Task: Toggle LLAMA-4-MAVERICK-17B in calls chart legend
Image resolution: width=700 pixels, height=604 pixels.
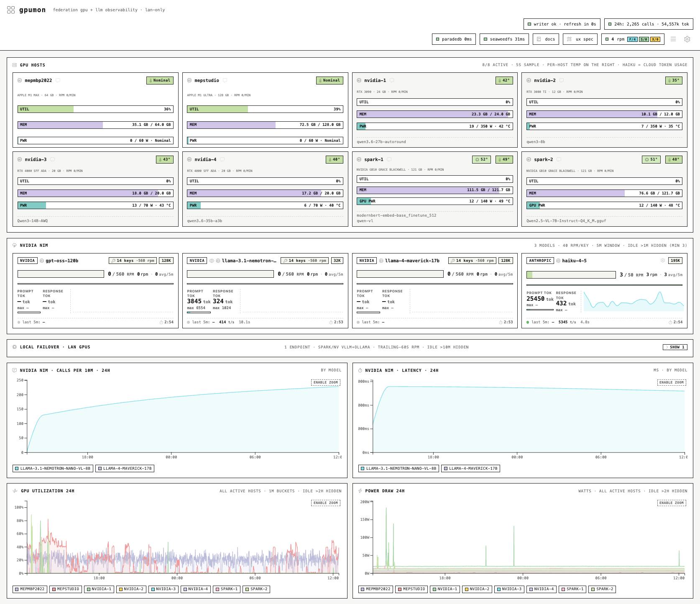Action: pos(125,468)
